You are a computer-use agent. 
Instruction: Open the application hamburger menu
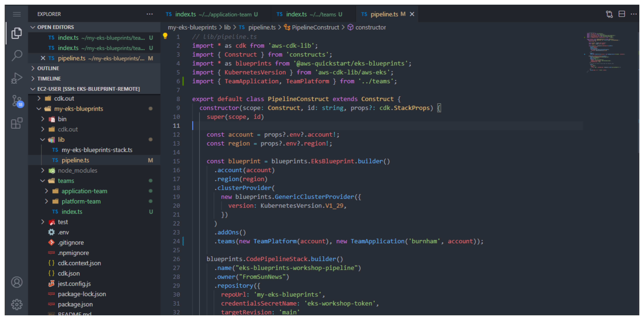coord(17,14)
